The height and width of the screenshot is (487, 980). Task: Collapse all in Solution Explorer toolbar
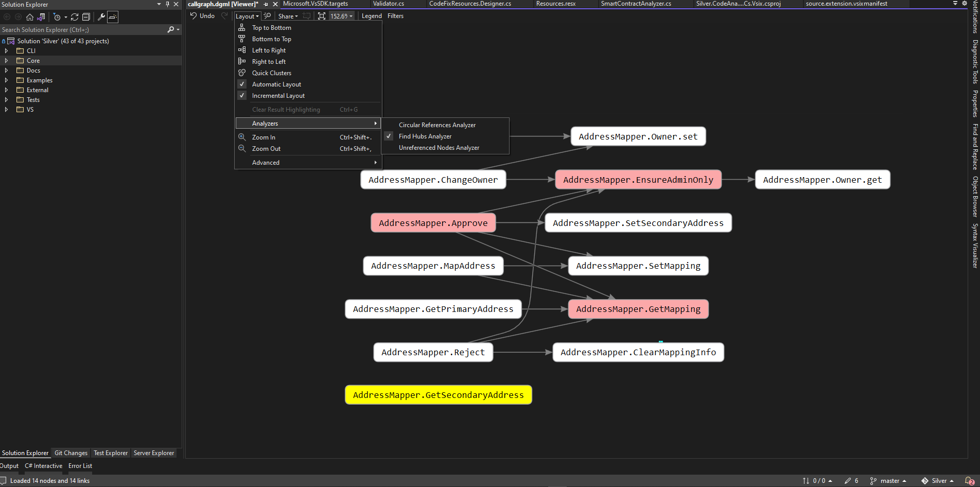(86, 17)
